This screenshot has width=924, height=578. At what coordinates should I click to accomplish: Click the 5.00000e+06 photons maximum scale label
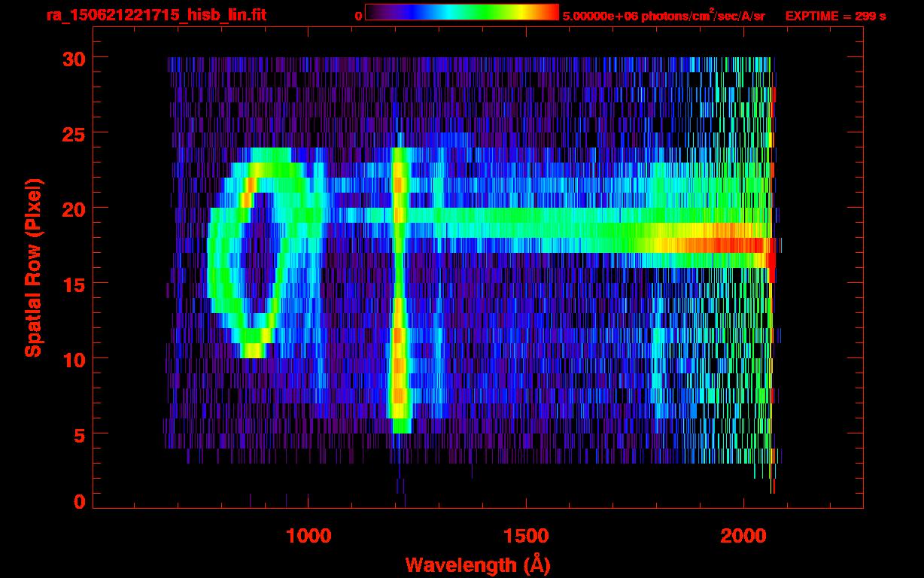[x=663, y=16]
